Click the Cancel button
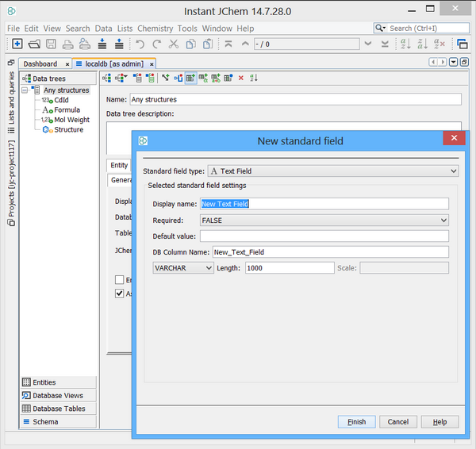 tap(397, 422)
